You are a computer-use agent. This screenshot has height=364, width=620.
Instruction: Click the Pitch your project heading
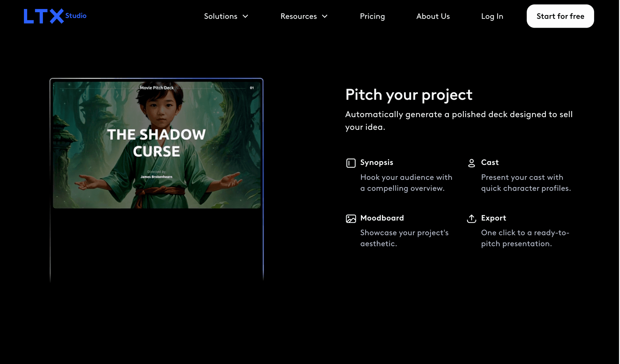(409, 95)
